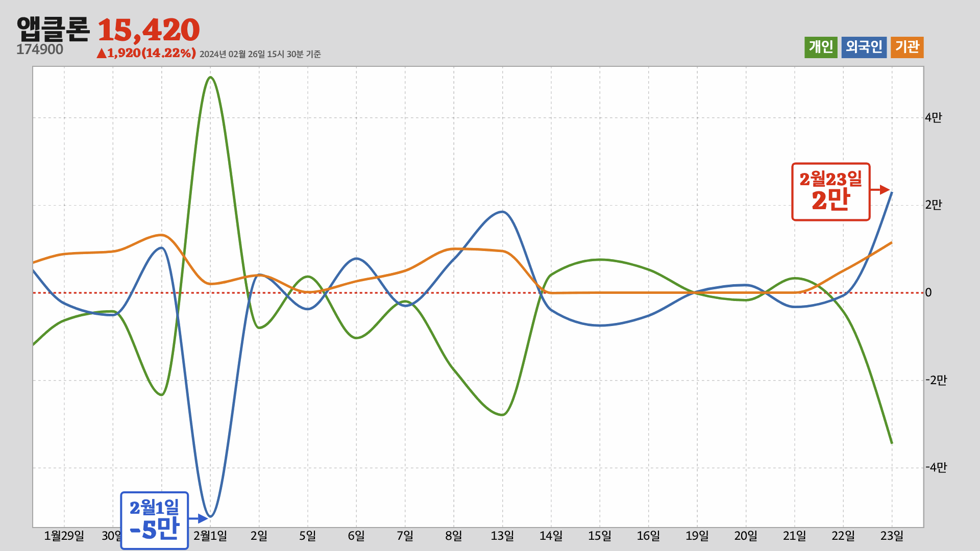Click the blue 외국인 legend label
980x551 pixels.
coord(864,47)
